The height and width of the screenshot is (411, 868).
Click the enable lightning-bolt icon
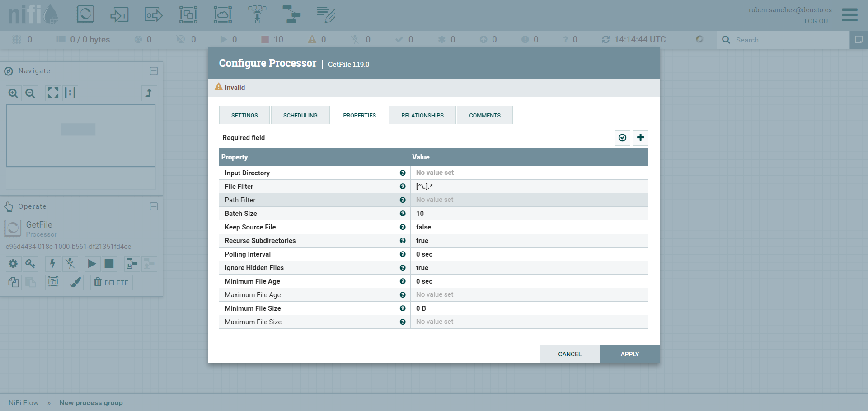tap(53, 264)
